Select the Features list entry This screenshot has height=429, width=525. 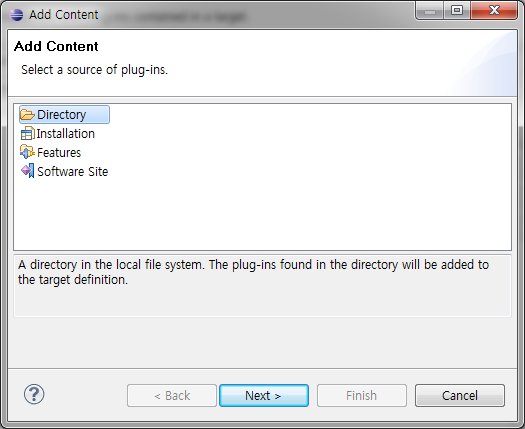(x=51, y=152)
